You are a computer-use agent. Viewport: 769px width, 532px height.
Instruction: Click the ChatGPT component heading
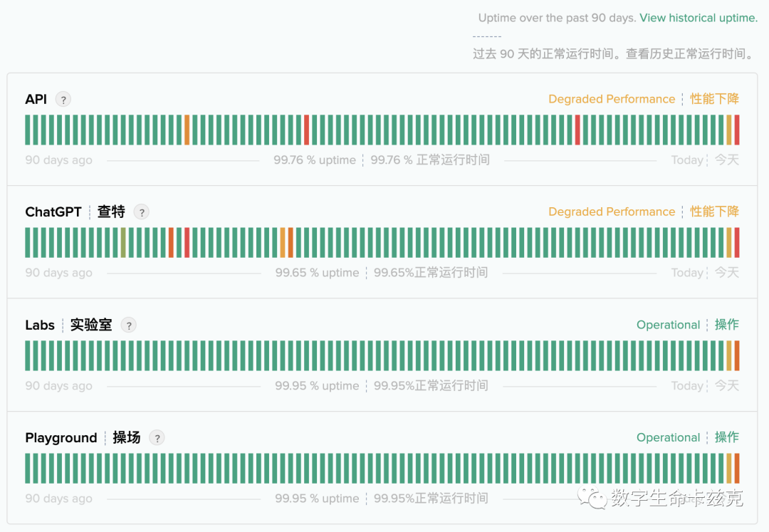[53, 212]
